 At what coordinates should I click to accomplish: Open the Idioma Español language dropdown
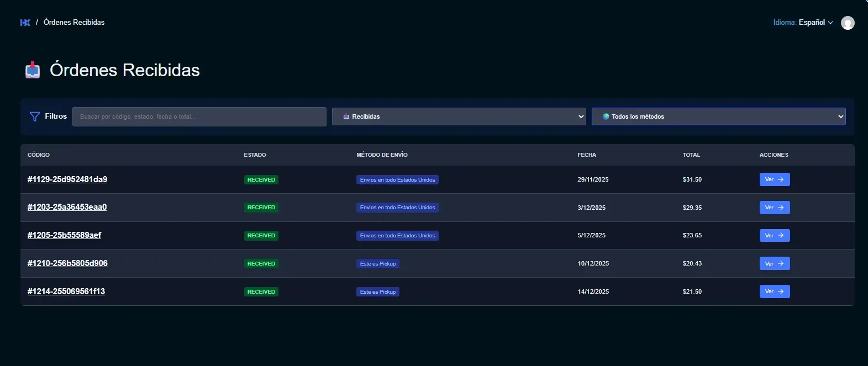pyautogui.click(x=803, y=23)
